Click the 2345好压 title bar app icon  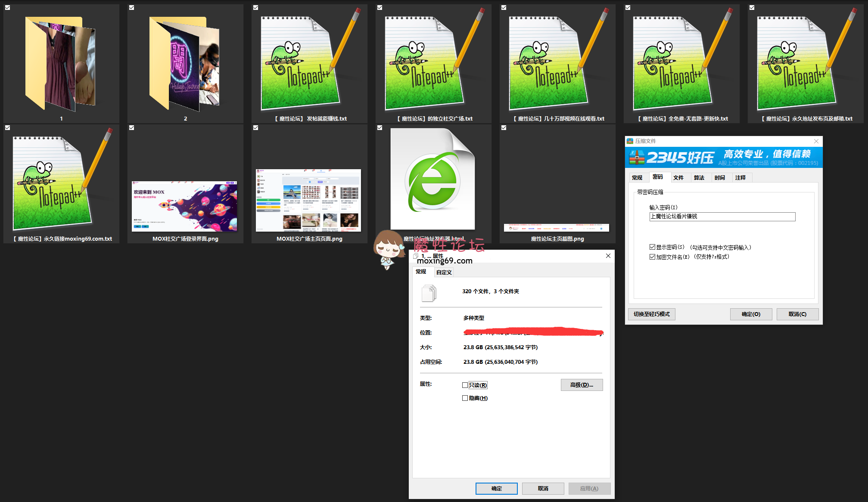630,141
